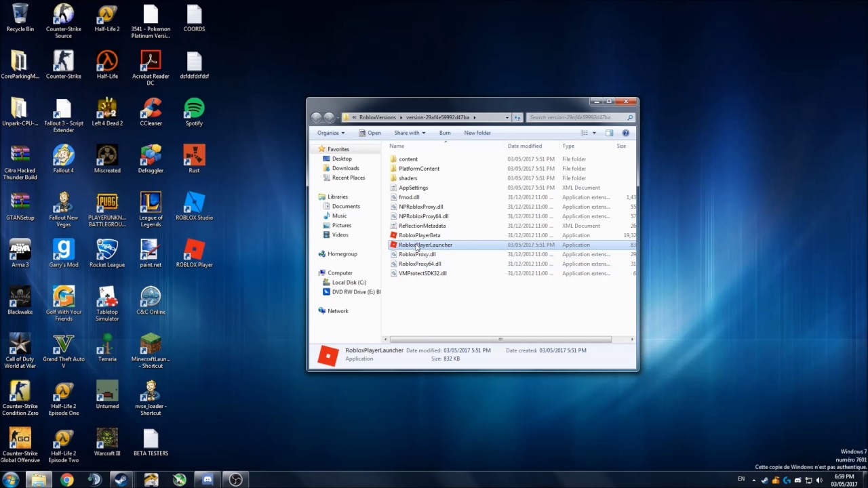
Task: Click Open in the Explorer toolbar
Action: coord(370,133)
